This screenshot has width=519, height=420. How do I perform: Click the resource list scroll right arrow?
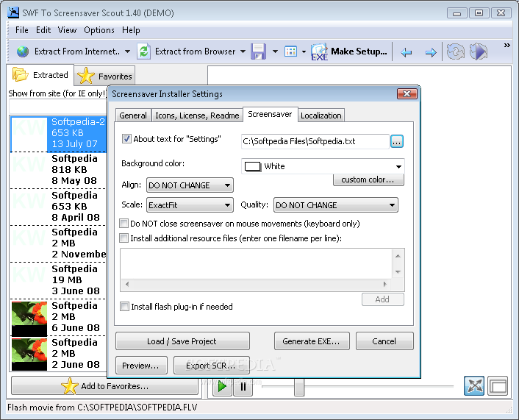point(384,284)
